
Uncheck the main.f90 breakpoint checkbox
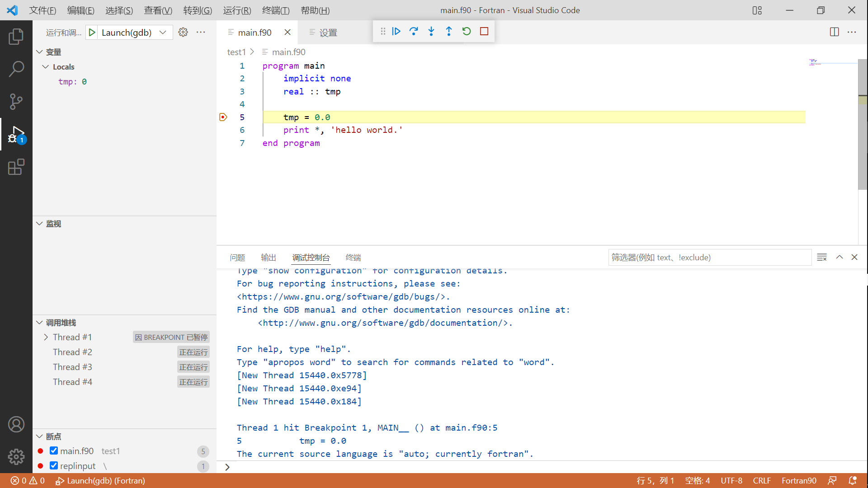click(54, 450)
